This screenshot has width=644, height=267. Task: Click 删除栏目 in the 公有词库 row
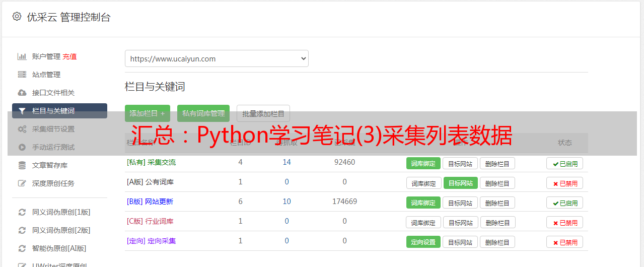pyautogui.click(x=497, y=183)
